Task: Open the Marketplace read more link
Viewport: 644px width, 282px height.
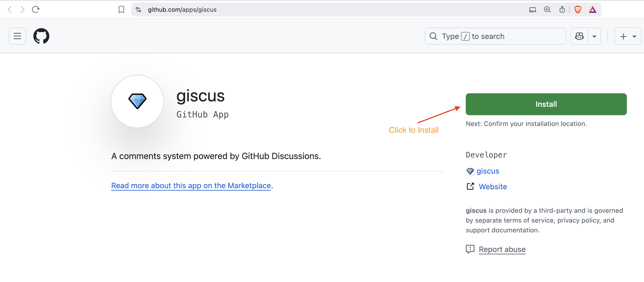Action: [191, 186]
